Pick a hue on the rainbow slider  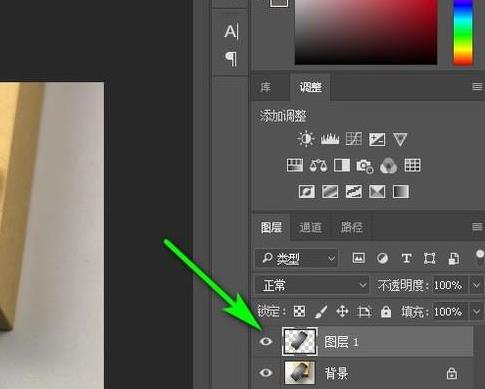pos(463,32)
